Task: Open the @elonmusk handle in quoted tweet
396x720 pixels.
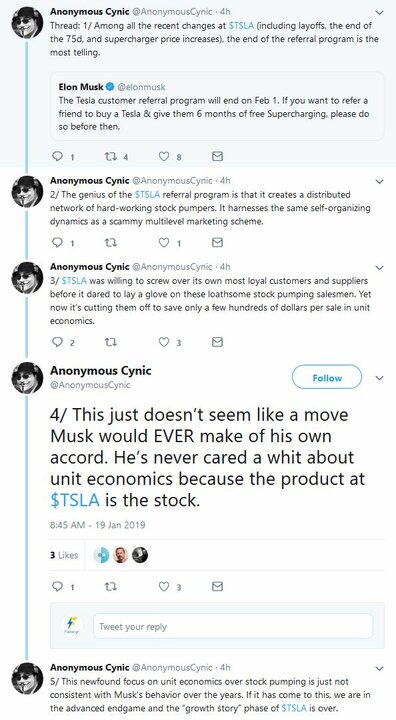Action: tap(141, 87)
